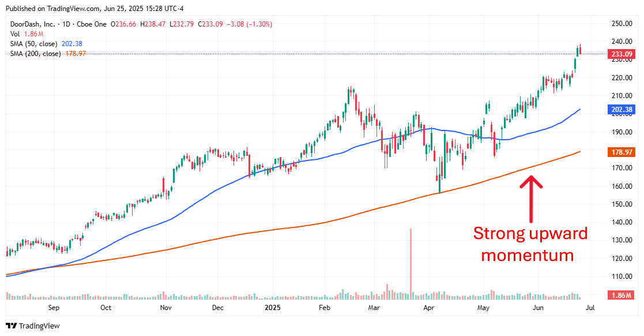The height and width of the screenshot is (336, 644).
Task: Click the tallest red volume spike bar
Action: 410,264
